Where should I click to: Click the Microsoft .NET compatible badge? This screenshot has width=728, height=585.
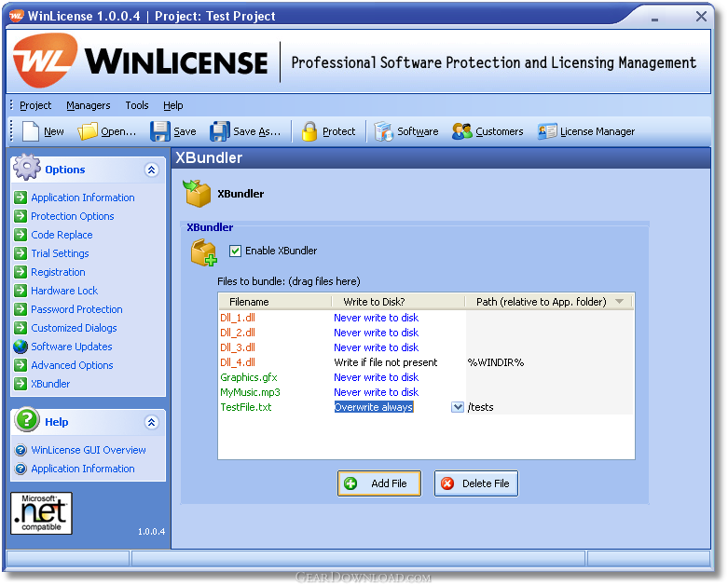(41, 513)
